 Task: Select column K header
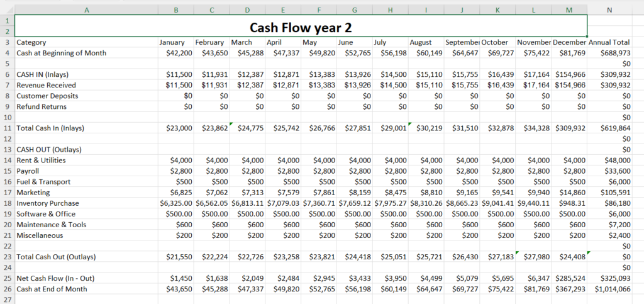pyautogui.click(x=497, y=9)
